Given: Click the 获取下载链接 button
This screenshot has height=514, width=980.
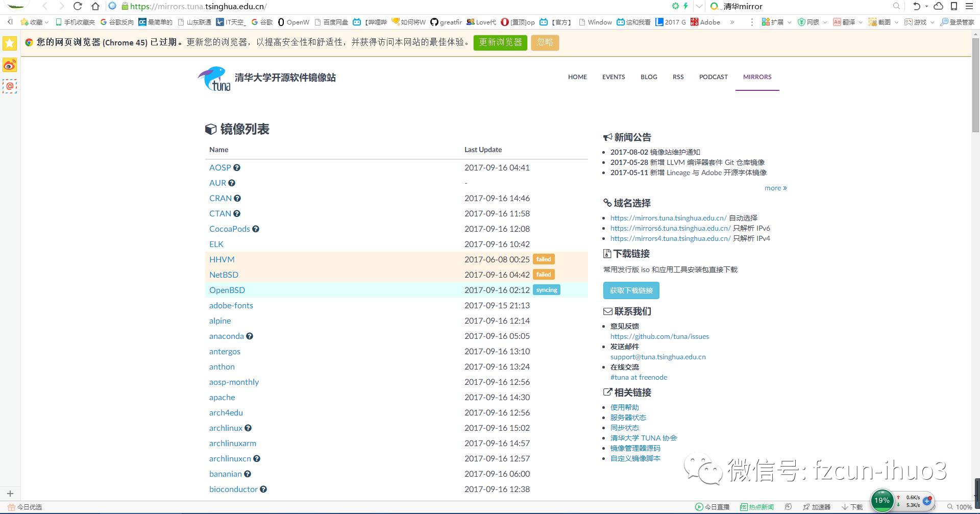Looking at the screenshot, I should point(631,290).
